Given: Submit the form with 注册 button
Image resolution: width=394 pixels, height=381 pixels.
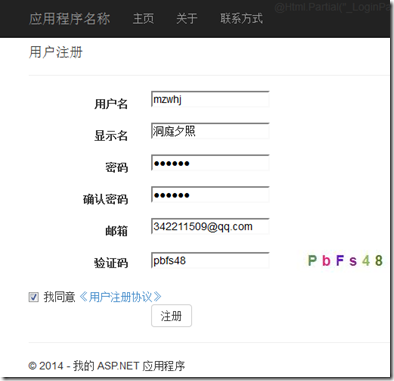Looking at the screenshot, I should pos(171,316).
